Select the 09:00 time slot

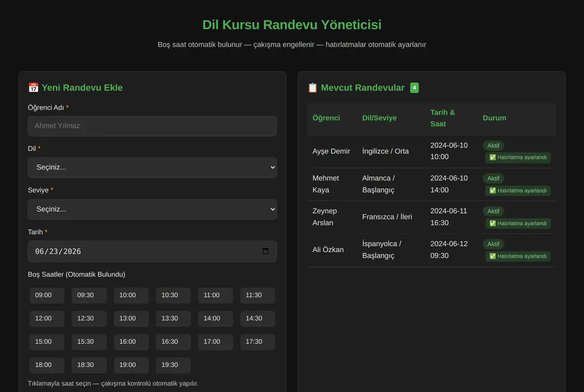click(x=47, y=295)
